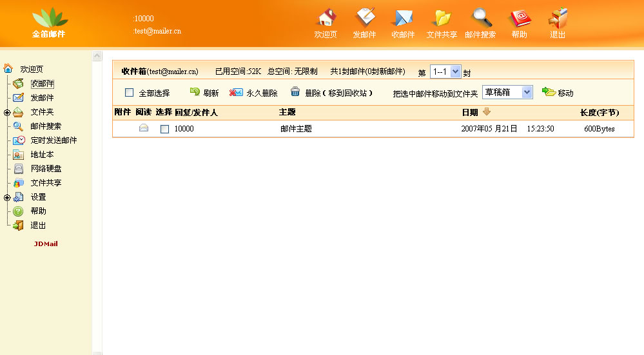Viewport: 644px width, 355px height.
Task: Check the box for email from 10000
Action: [x=164, y=129]
